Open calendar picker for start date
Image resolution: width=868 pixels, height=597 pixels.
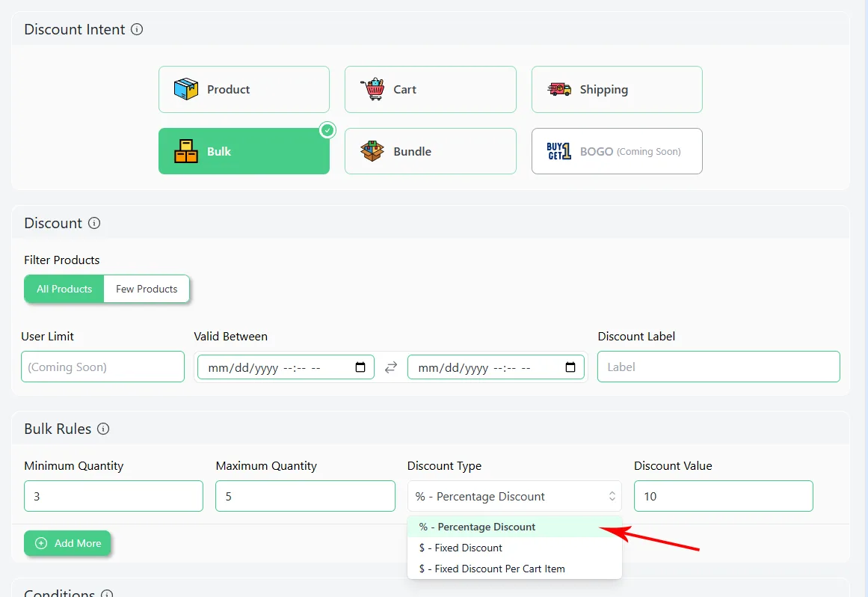coord(360,367)
